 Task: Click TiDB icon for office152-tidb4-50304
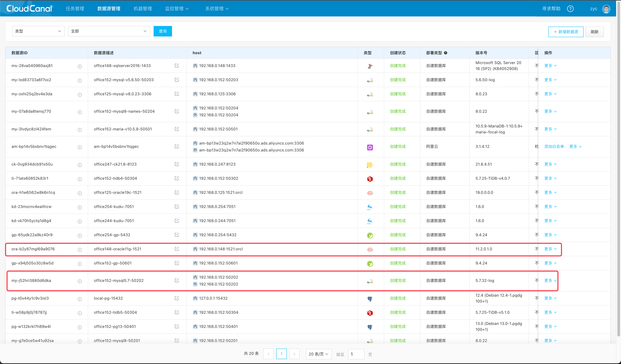(x=370, y=179)
